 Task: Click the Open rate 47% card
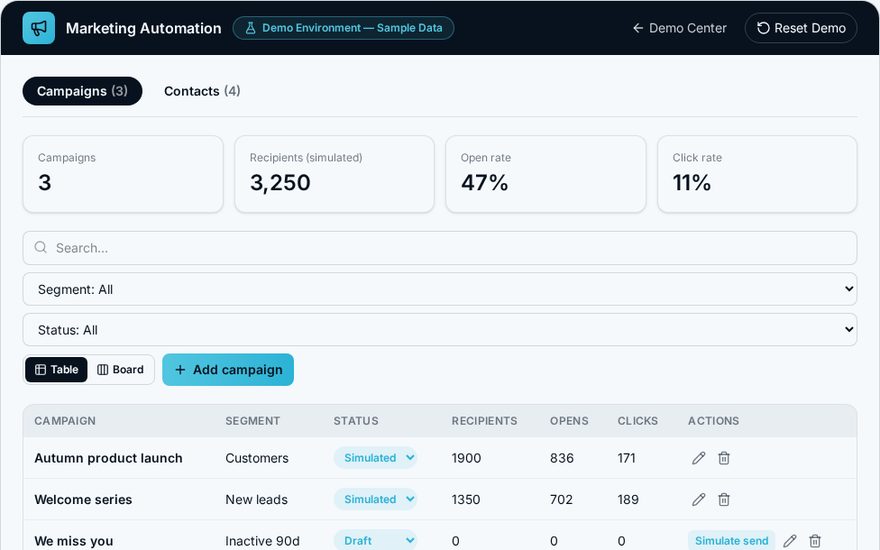click(546, 174)
